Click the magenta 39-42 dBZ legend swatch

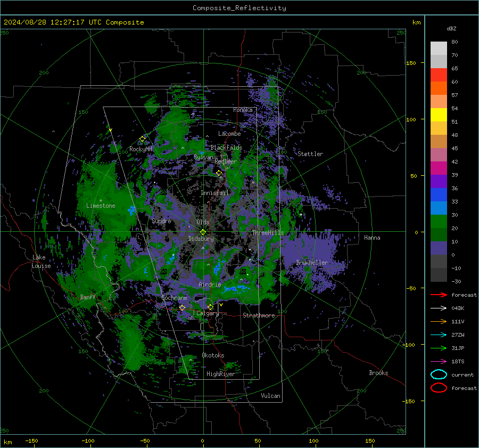click(x=439, y=168)
